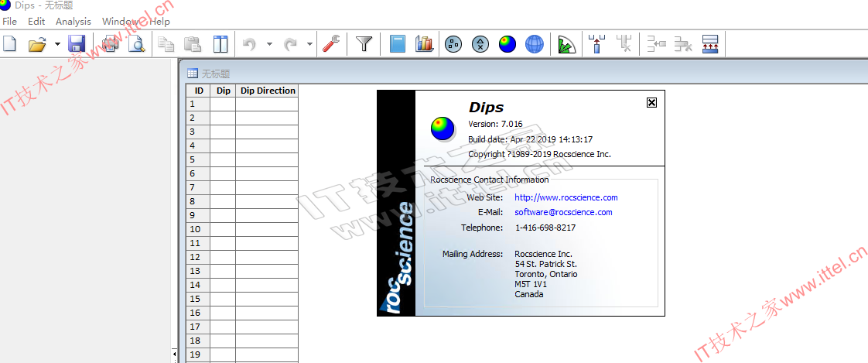Click the Dip cell of row 3
This screenshot has width=868, height=363.
tap(223, 132)
